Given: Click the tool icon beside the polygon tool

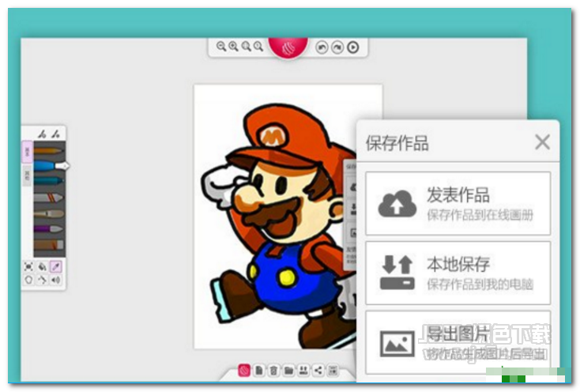Looking at the screenshot, I should click(42, 280).
